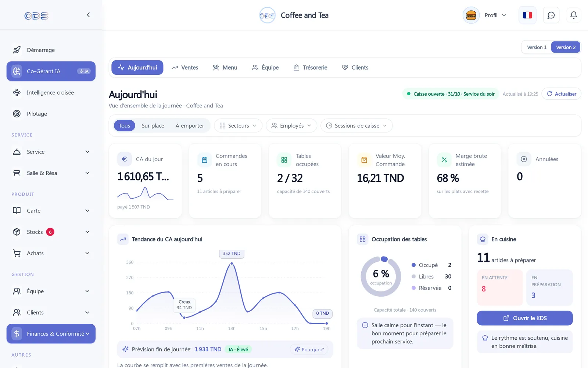Click the clipboard icon on Commandes en cours
Screen dimensions: 588x368
(x=204, y=160)
